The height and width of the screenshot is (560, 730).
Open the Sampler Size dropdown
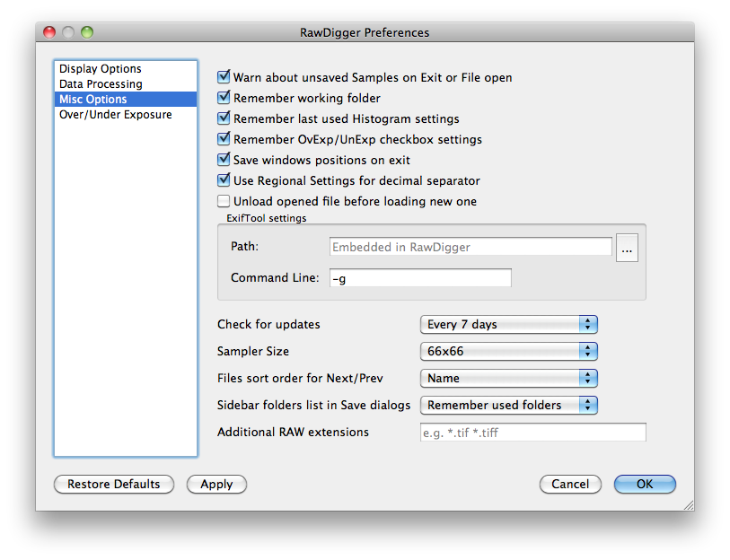point(509,352)
